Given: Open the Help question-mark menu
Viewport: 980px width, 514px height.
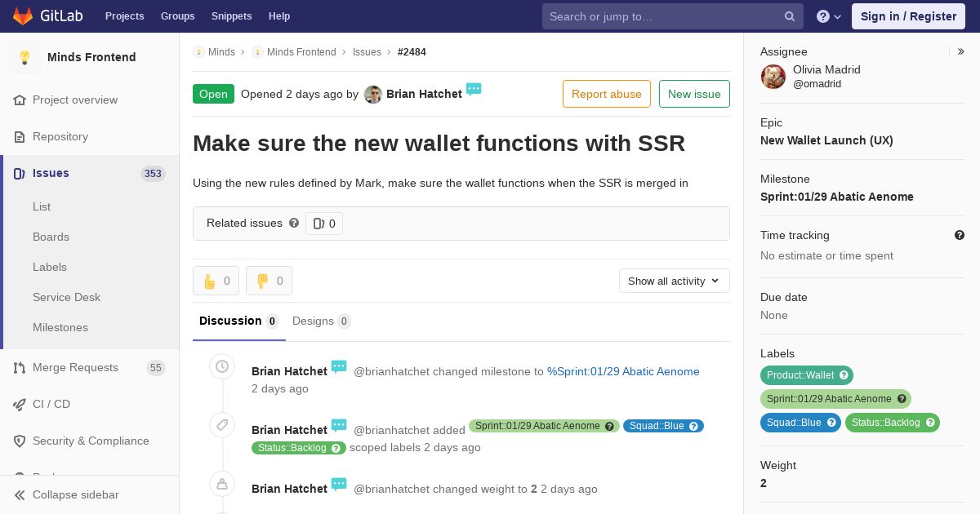Looking at the screenshot, I should 829,16.
